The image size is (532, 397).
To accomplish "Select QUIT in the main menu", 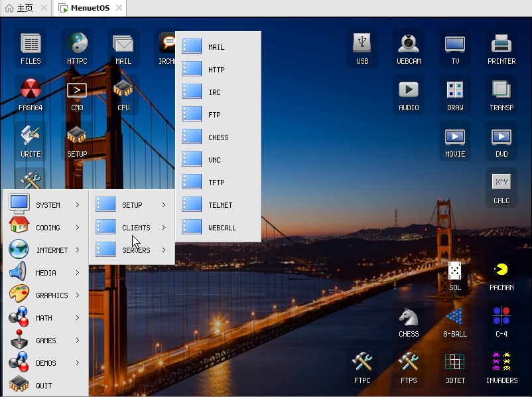I will (x=44, y=386).
